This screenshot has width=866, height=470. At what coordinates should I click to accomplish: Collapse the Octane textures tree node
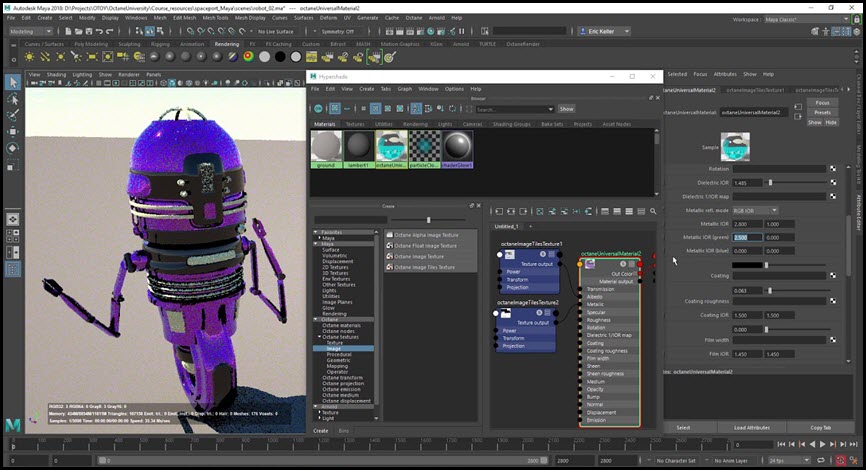click(319, 337)
